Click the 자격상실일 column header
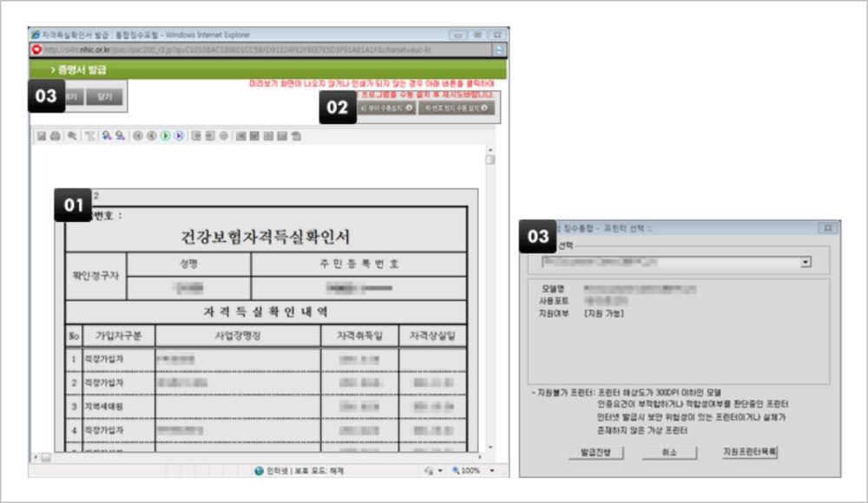Viewport: 868px width, 503px height. 432,336
